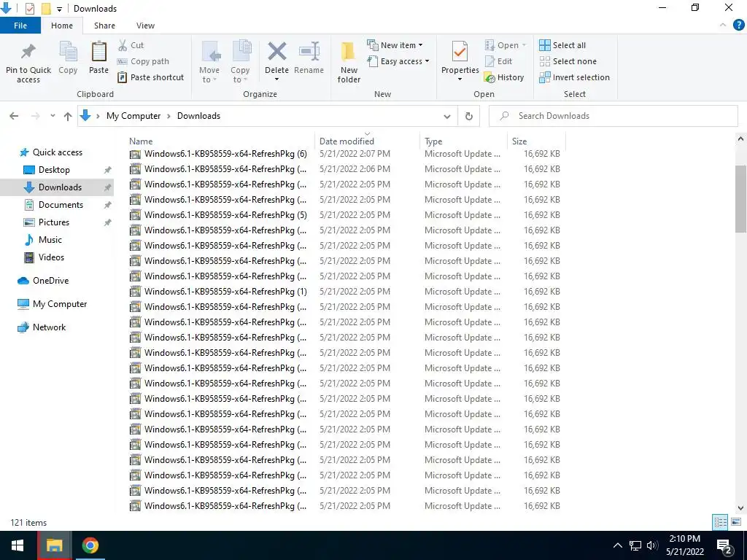The image size is (747, 560).
Task: Click the Rename ribbon icon
Action: coord(309,52)
